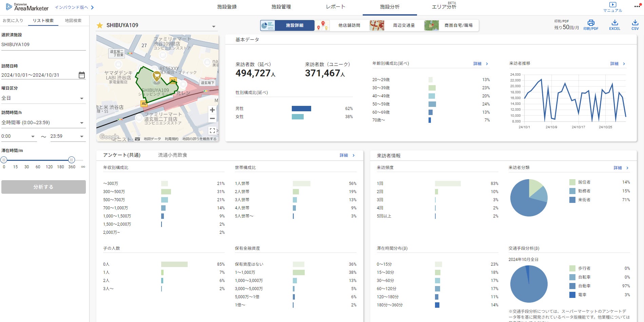
Task: Switch to the 地図検索 tab
Action: coord(73,21)
